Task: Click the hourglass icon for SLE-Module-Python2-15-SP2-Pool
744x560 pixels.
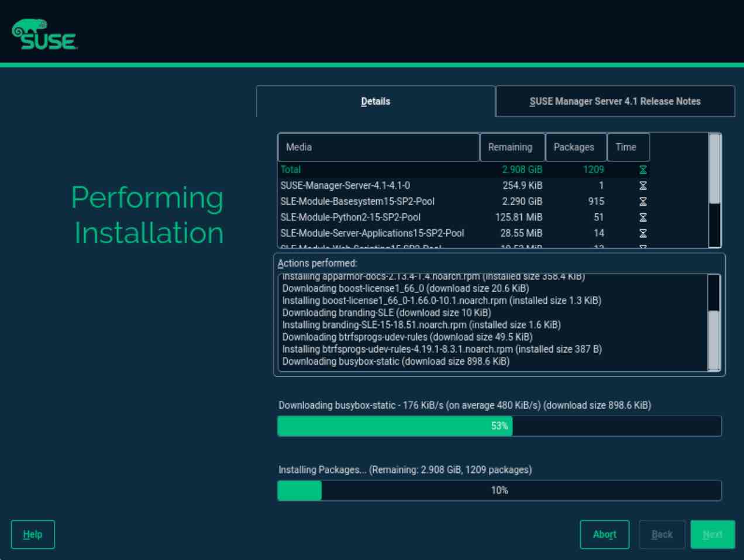Action: point(643,217)
